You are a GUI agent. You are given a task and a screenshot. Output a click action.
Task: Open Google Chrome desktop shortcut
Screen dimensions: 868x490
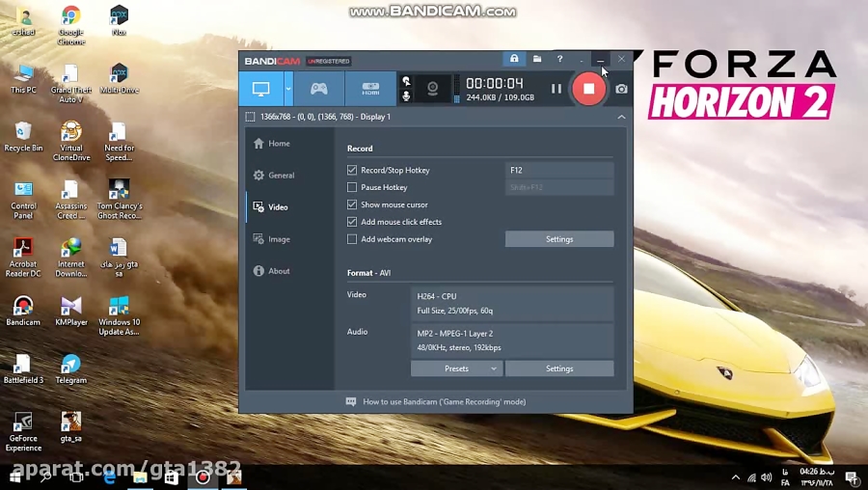click(70, 25)
